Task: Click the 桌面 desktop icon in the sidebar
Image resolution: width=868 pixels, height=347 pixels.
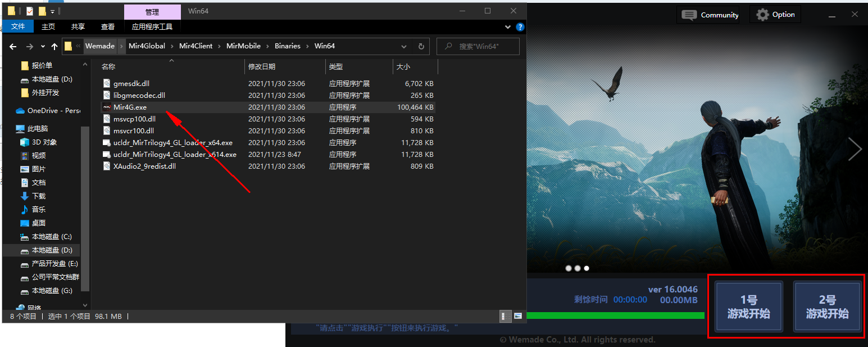Action: 25,223
